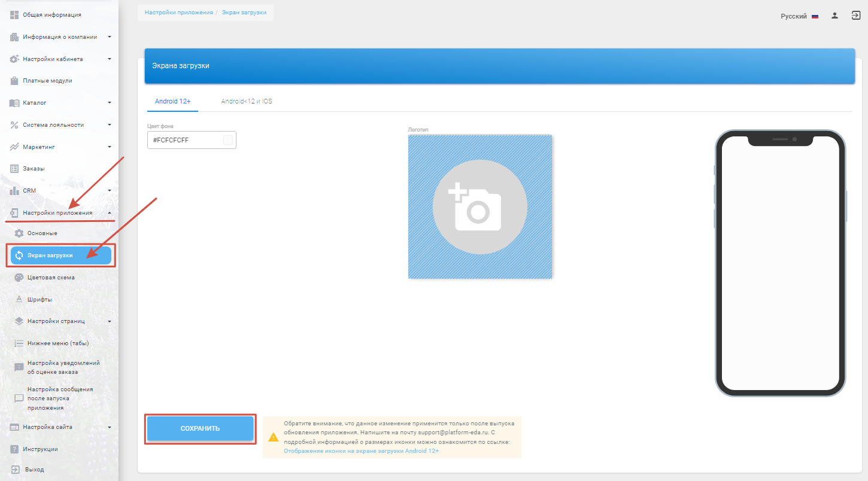868x481 pixels.
Task: Click the Настройка сайта card icon
Action: click(15, 427)
